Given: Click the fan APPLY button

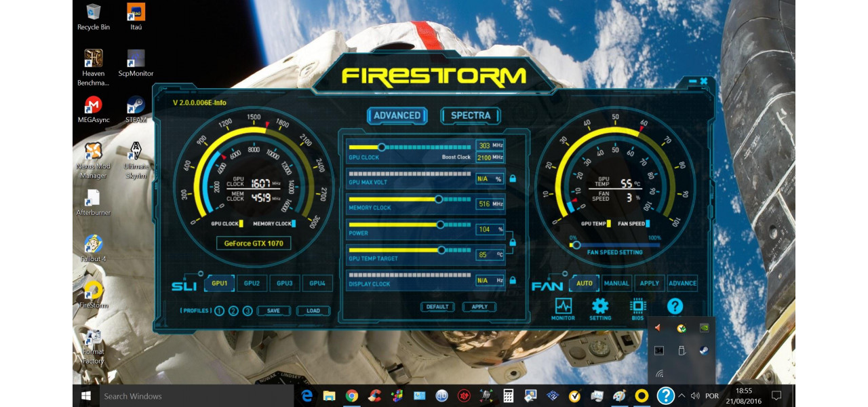Looking at the screenshot, I should tap(650, 284).
